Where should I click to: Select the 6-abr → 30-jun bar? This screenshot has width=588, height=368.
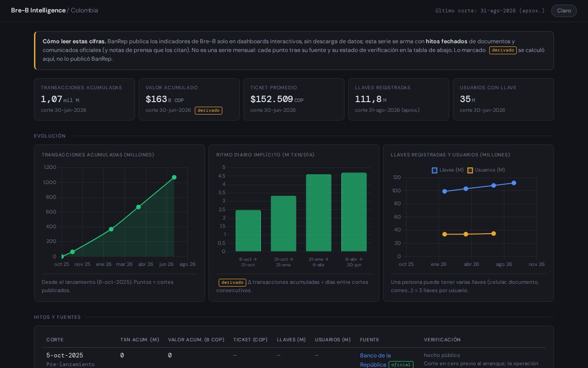point(354,212)
